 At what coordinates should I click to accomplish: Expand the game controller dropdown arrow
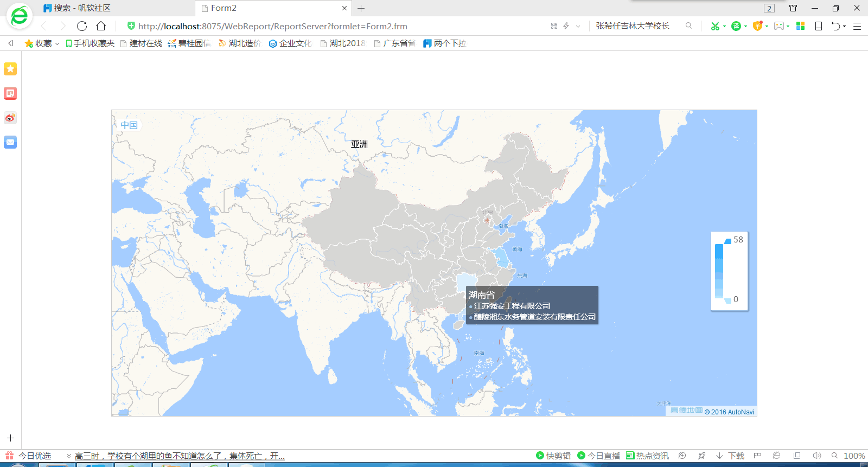[788, 27]
